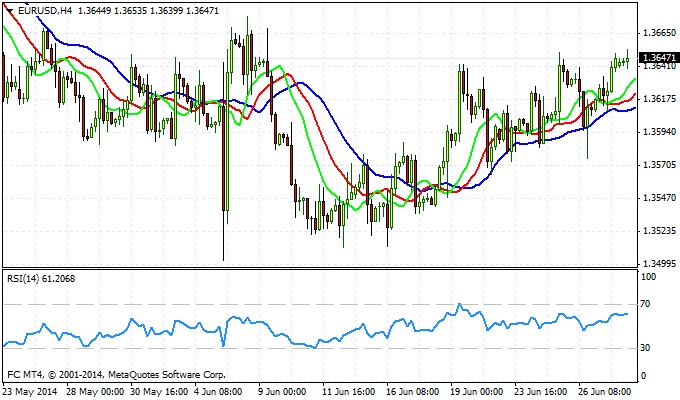The image size is (680, 400).
Task: Click the 1.35705 price axis label
Action: [x=660, y=165]
